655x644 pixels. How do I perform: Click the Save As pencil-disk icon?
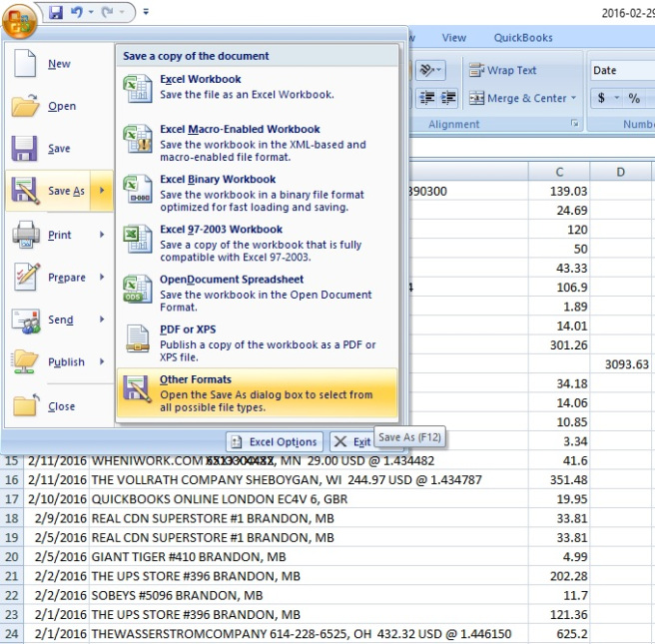(25, 191)
